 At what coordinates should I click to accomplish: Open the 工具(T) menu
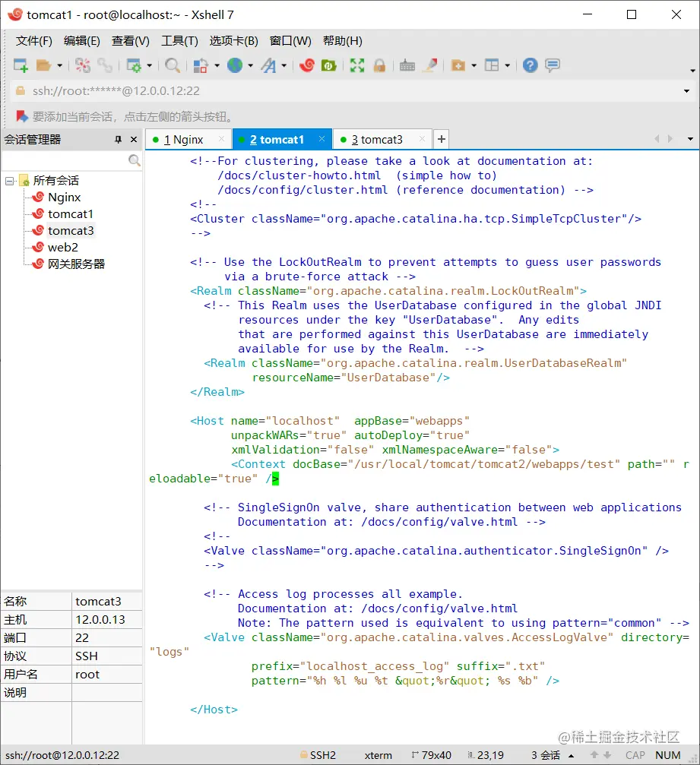(179, 41)
